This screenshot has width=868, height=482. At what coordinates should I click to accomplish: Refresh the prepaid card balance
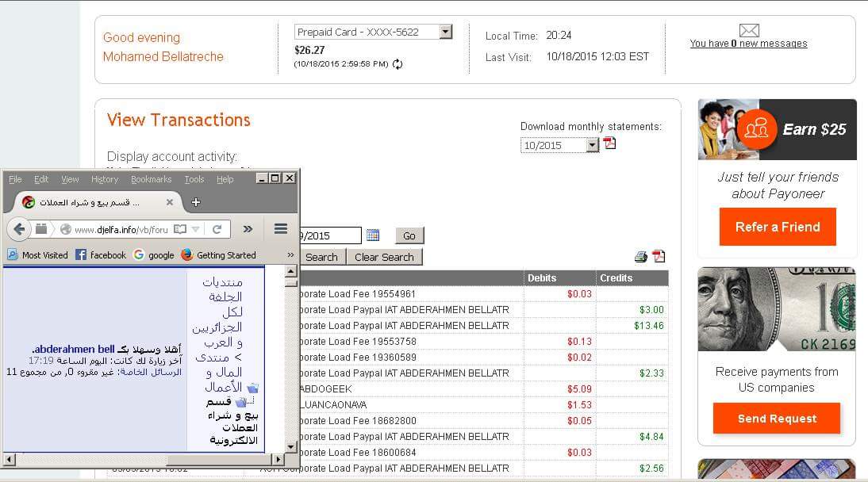pyautogui.click(x=398, y=64)
